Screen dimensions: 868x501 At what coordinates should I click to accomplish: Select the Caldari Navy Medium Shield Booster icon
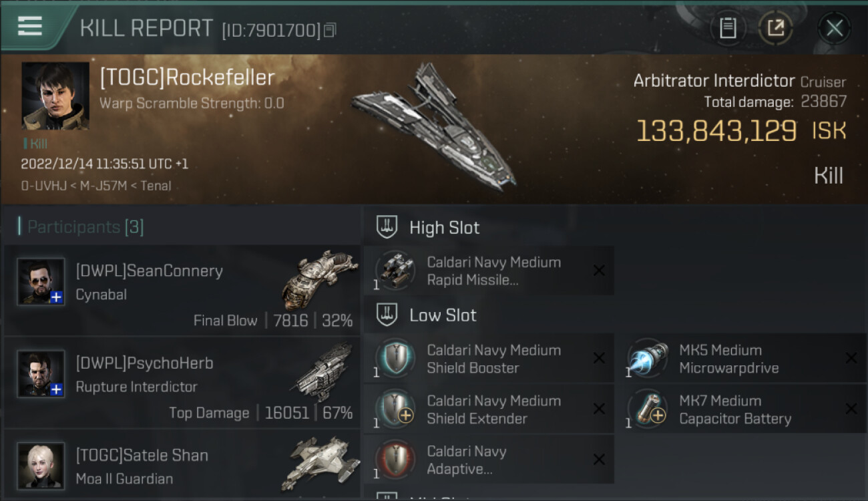[x=395, y=358]
